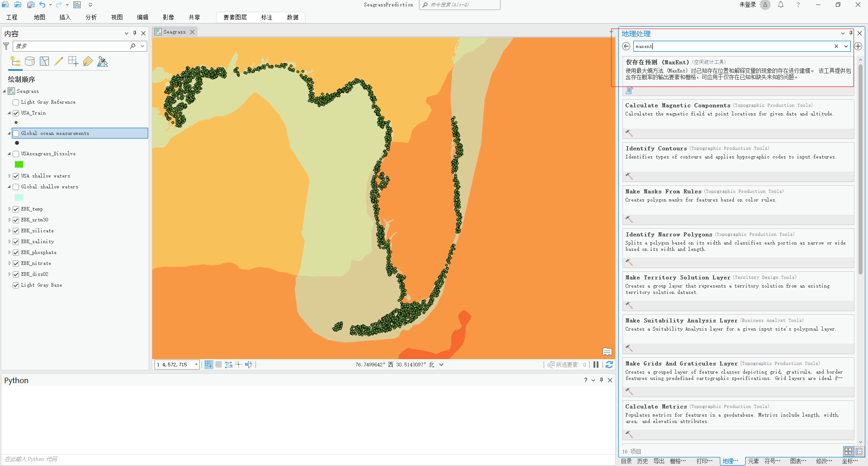Screen dimensions: 868x466
Task: Click the list by labeling tag icon
Action: point(87,61)
